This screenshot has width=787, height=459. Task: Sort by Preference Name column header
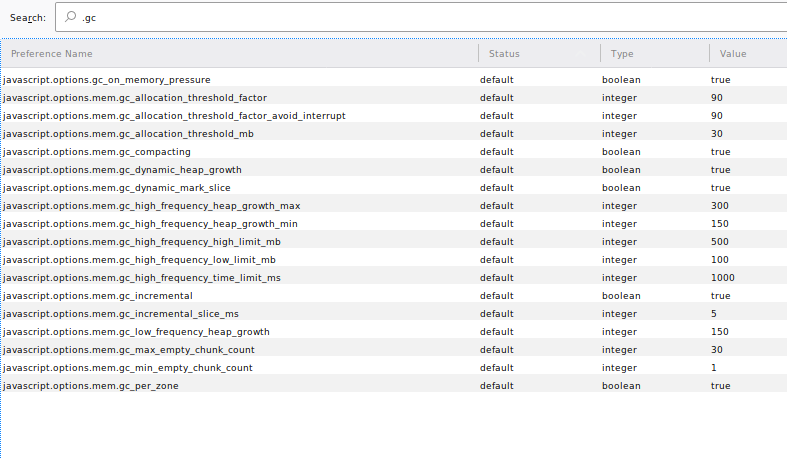click(52, 54)
